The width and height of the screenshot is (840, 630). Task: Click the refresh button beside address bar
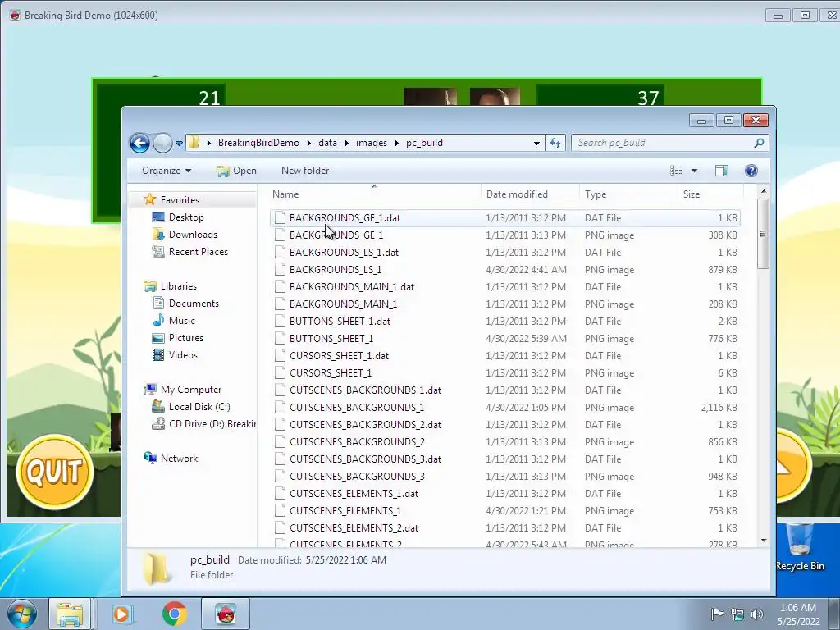pos(555,143)
